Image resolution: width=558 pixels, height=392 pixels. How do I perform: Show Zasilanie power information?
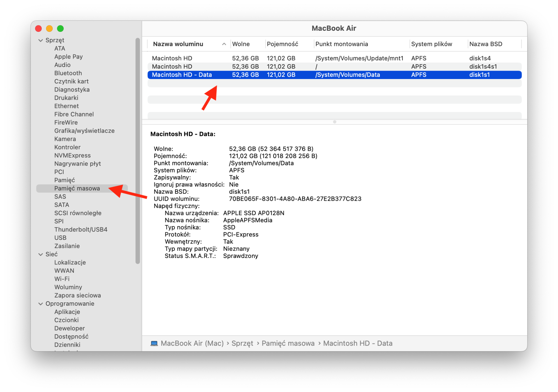click(67, 246)
